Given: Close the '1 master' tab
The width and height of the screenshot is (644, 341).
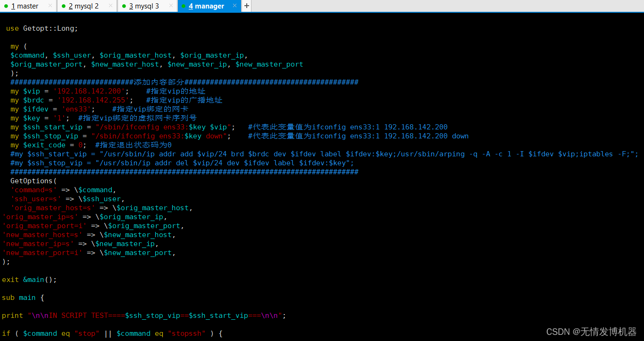Looking at the screenshot, I should pos(50,6).
